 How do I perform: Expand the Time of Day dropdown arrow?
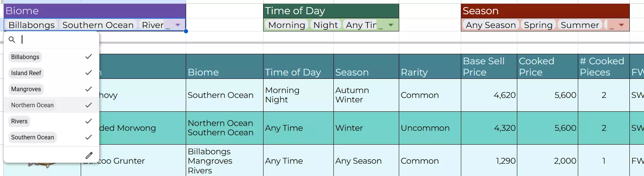coord(391,25)
